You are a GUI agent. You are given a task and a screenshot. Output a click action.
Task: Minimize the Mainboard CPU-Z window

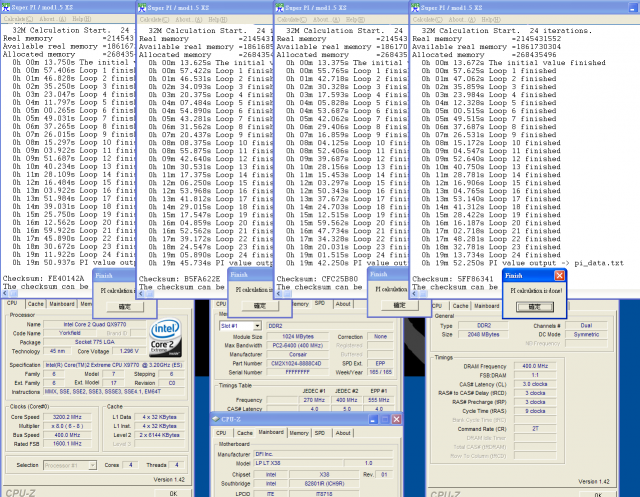(x=373, y=419)
